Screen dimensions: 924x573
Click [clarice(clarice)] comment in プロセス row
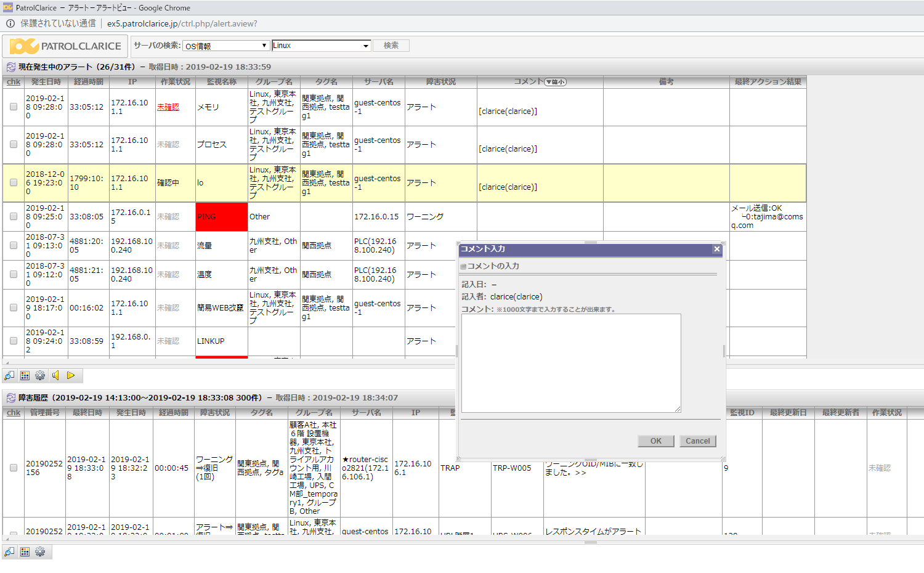[x=508, y=149]
